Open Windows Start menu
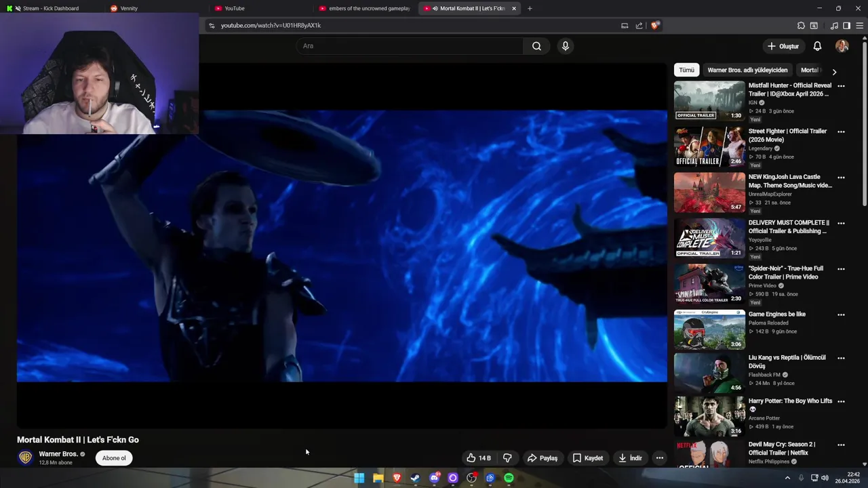Image resolution: width=868 pixels, height=488 pixels. pos(359,478)
